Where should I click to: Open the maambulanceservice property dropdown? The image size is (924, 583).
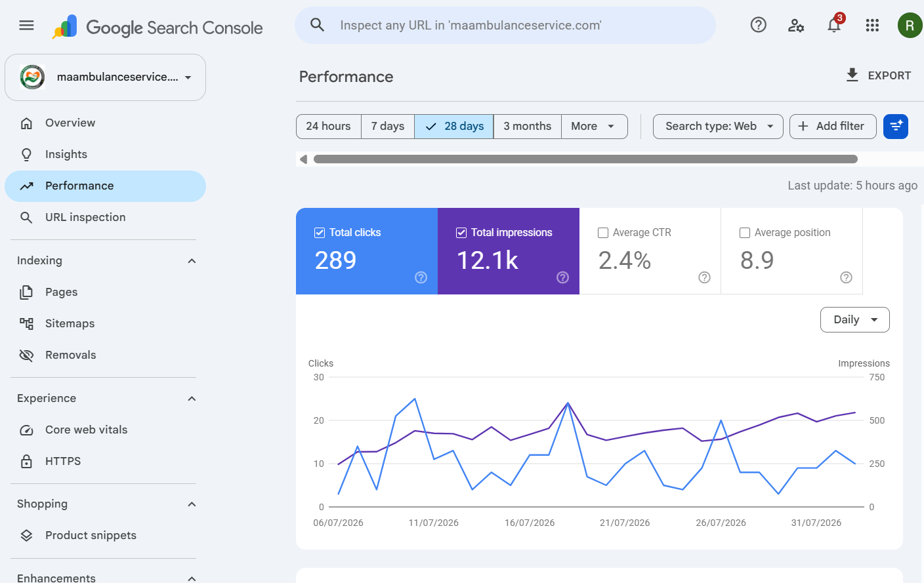[x=105, y=77]
